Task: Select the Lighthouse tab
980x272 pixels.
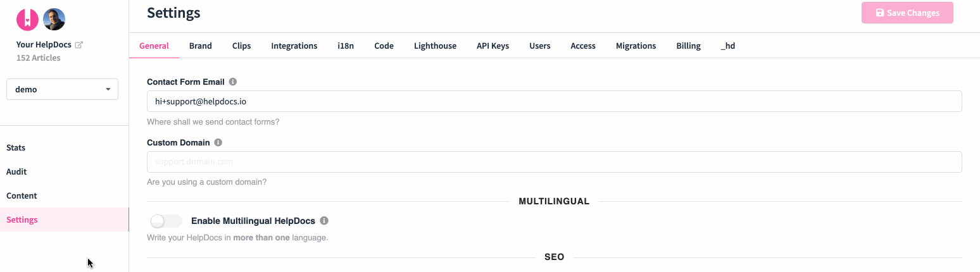Action: click(435, 46)
